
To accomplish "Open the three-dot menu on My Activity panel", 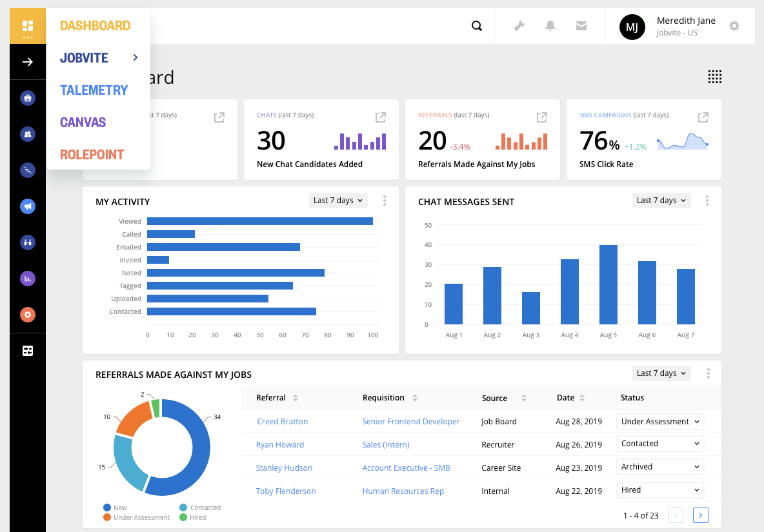I will pyautogui.click(x=384, y=201).
